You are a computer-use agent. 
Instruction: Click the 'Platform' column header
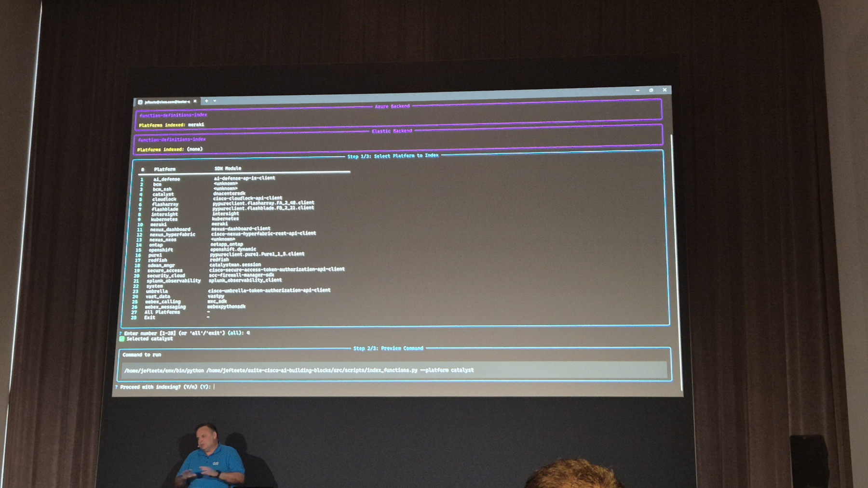pyautogui.click(x=164, y=169)
